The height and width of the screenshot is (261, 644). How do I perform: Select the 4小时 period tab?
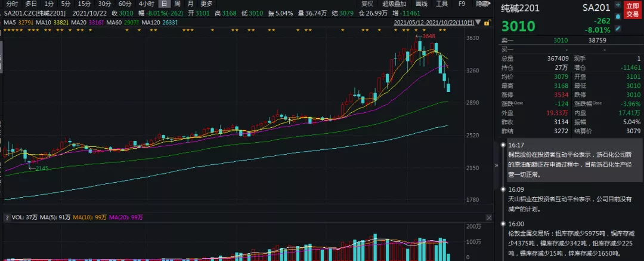146,4
